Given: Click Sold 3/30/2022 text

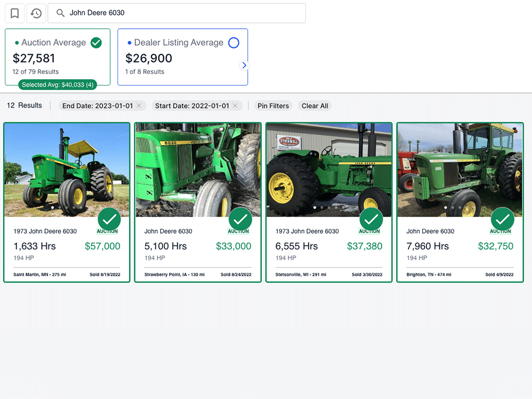Looking at the screenshot, I should tap(367, 275).
